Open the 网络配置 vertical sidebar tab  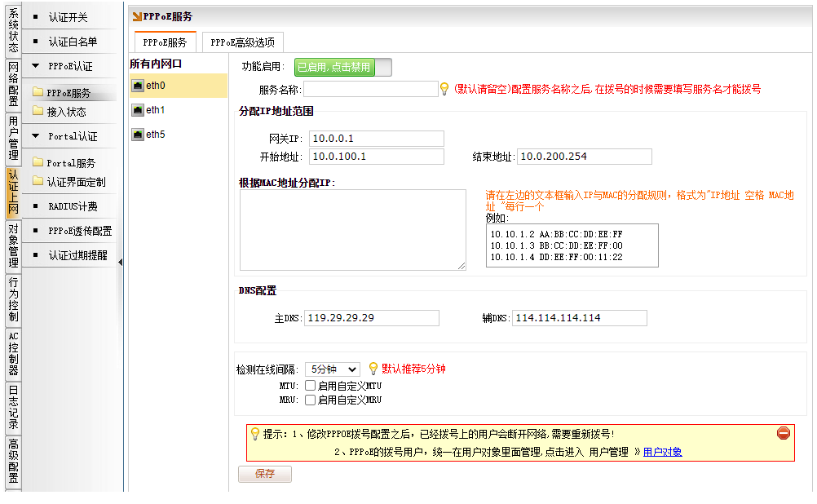pyautogui.click(x=13, y=84)
